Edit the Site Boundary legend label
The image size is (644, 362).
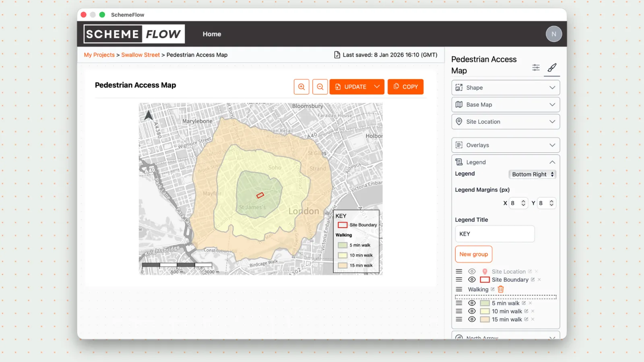click(533, 280)
